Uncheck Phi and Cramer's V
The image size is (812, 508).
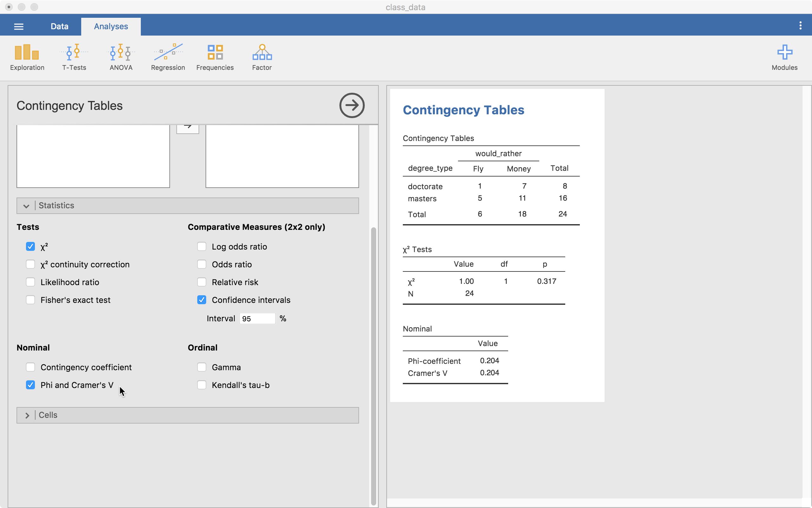click(x=30, y=385)
